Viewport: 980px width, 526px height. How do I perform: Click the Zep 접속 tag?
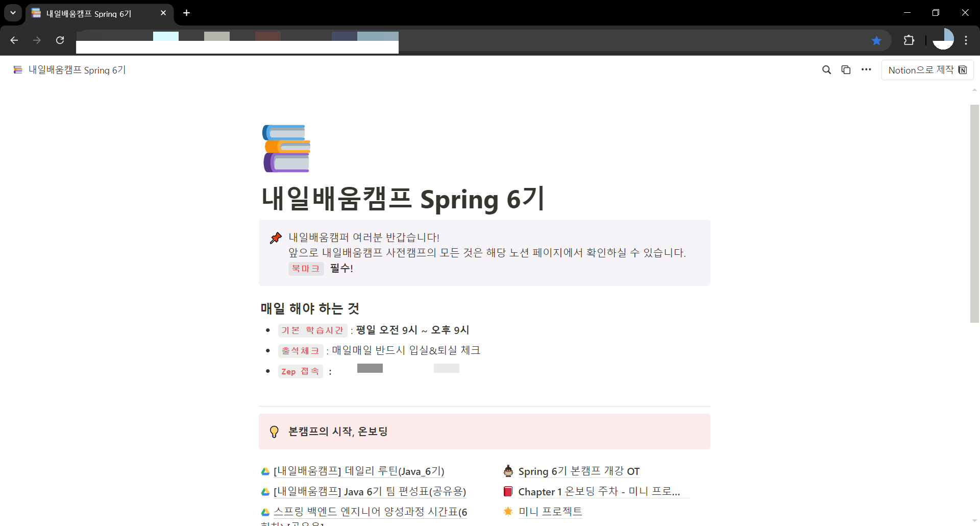point(301,371)
